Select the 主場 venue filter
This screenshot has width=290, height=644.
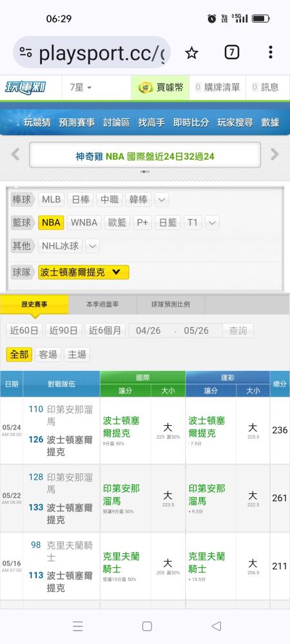click(x=77, y=354)
